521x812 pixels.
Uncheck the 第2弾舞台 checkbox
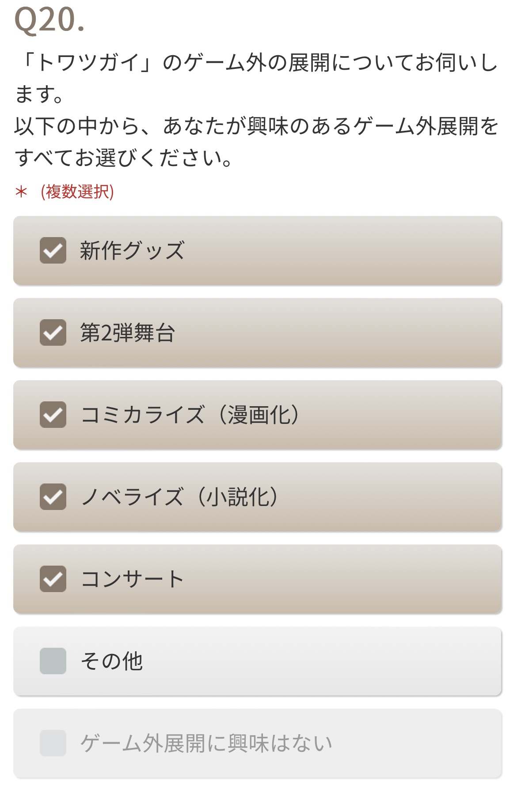[53, 332]
